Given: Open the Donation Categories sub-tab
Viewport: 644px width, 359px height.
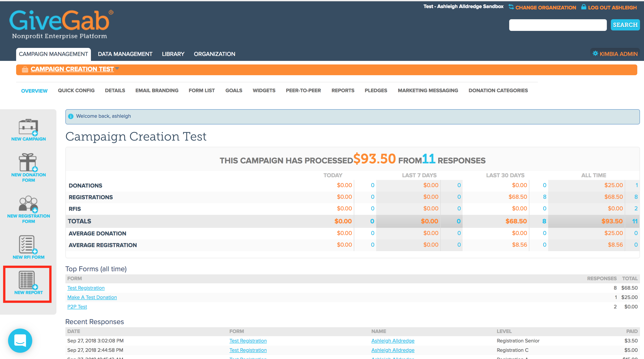Looking at the screenshot, I should [498, 90].
